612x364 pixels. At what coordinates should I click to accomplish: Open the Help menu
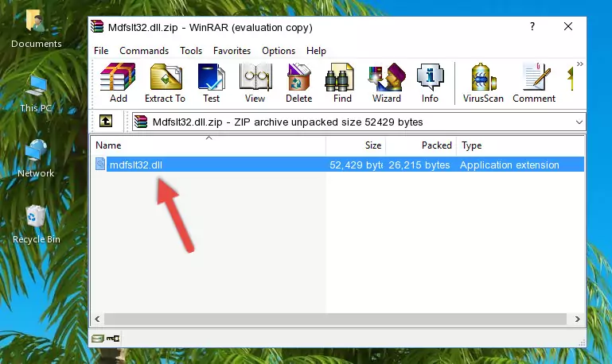pyautogui.click(x=316, y=51)
